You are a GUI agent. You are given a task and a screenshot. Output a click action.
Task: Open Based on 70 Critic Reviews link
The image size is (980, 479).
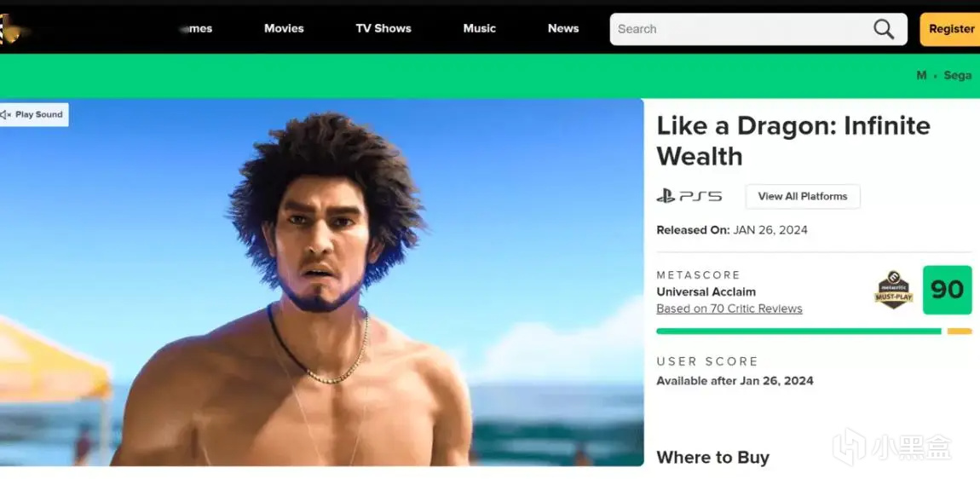pyautogui.click(x=729, y=309)
